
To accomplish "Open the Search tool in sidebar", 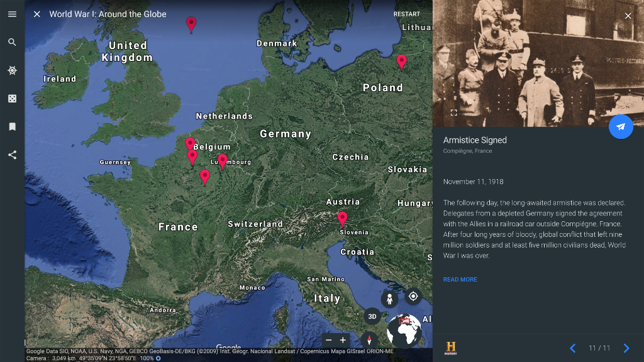I will tap(13, 42).
